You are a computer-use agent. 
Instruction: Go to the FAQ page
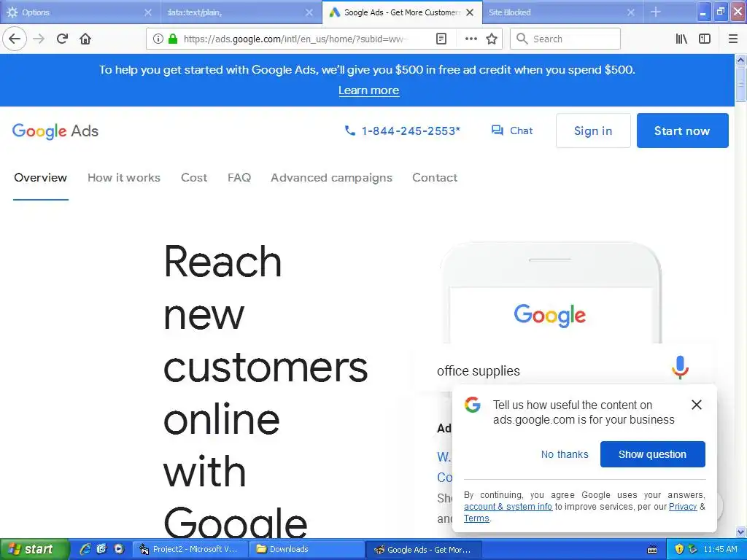tap(239, 178)
